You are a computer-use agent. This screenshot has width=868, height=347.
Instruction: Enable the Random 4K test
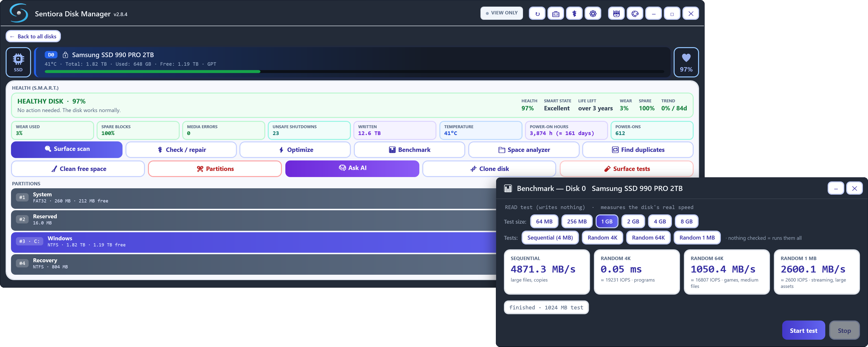(x=602, y=238)
